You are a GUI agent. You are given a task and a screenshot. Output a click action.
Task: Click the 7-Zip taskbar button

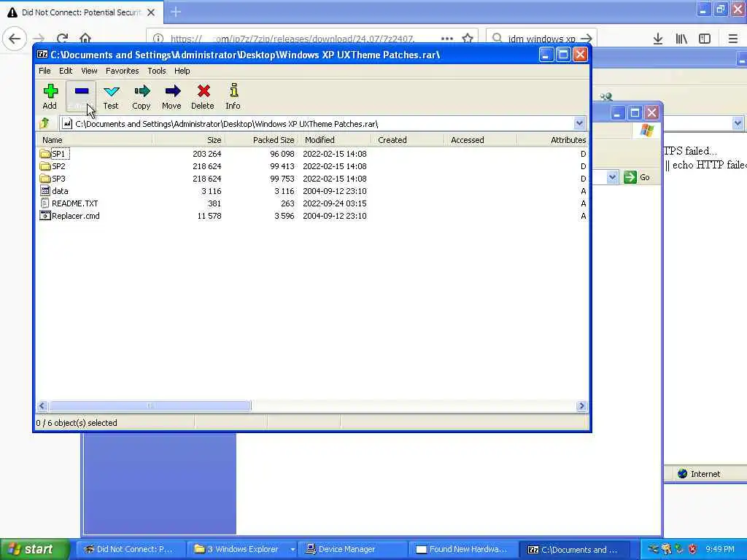tap(574, 549)
